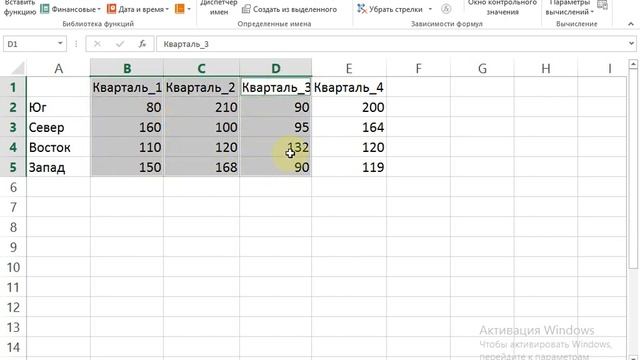Open Диспетчер имен
The image size is (640, 360).
click(218, 8)
